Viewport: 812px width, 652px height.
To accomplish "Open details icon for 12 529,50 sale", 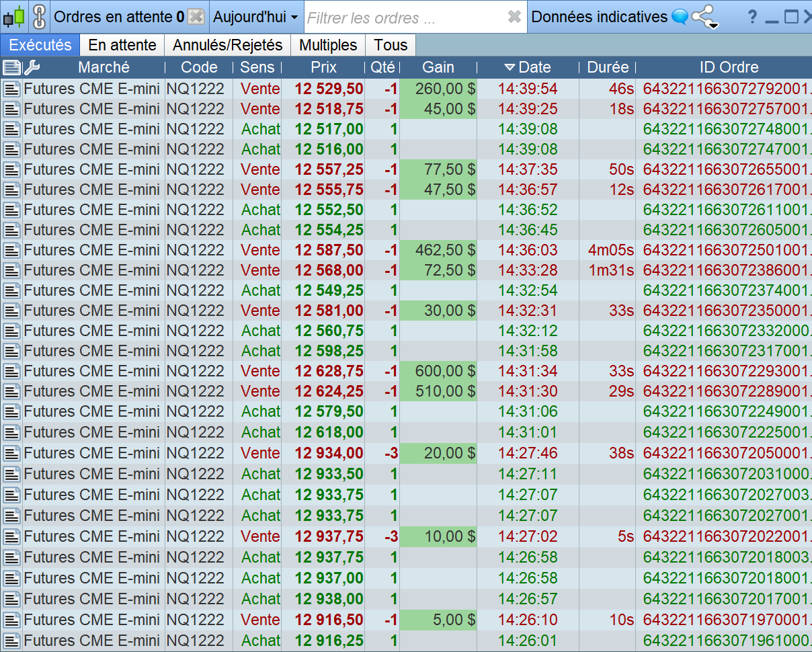I will (x=11, y=89).
